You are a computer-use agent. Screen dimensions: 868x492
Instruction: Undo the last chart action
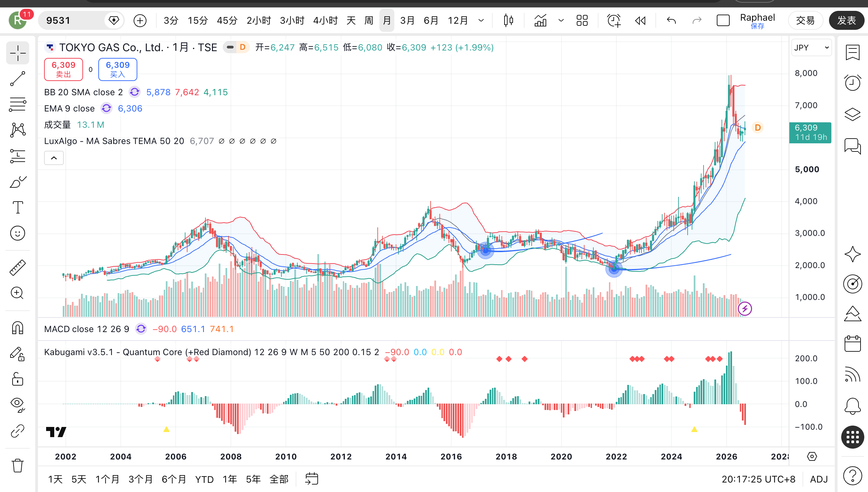click(671, 20)
